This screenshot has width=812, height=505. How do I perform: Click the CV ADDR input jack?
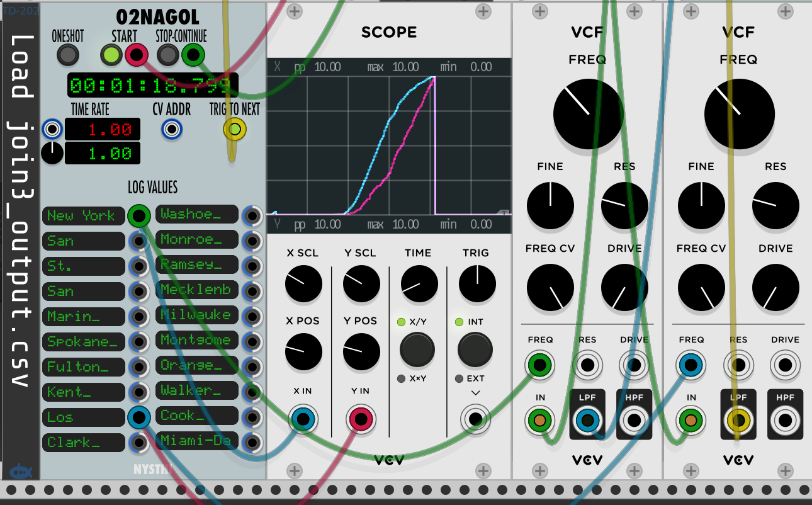[171, 130]
